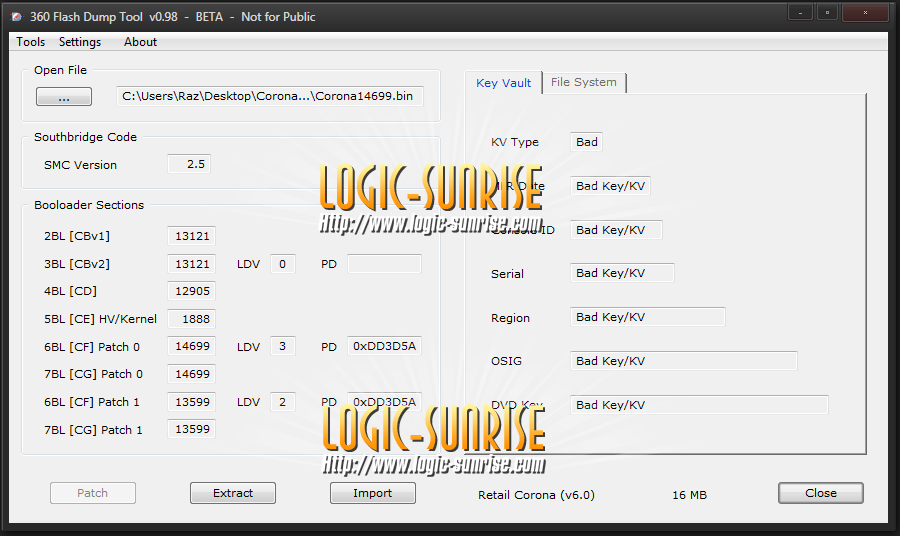The height and width of the screenshot is (536, 900).
Task: Click the 'Booloader Sections' group title
Action: coord(89,205)
